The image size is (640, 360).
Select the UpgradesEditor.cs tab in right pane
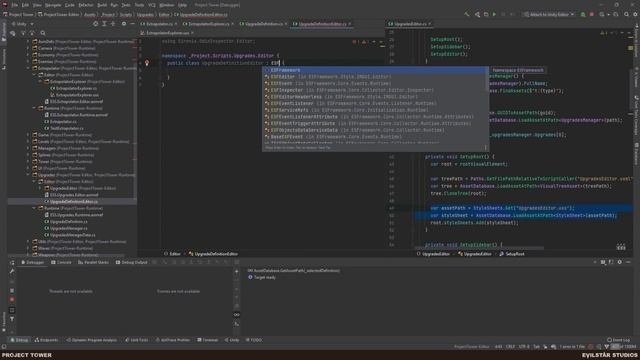[x=409, y=24]
